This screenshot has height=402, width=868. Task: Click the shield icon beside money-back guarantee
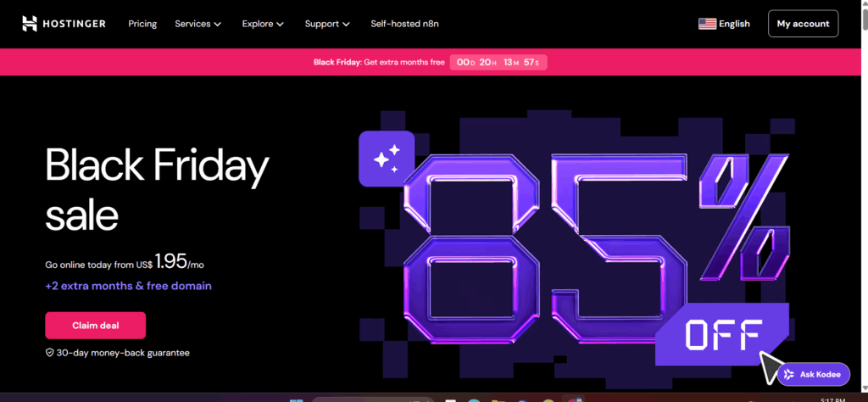(50, 353)
